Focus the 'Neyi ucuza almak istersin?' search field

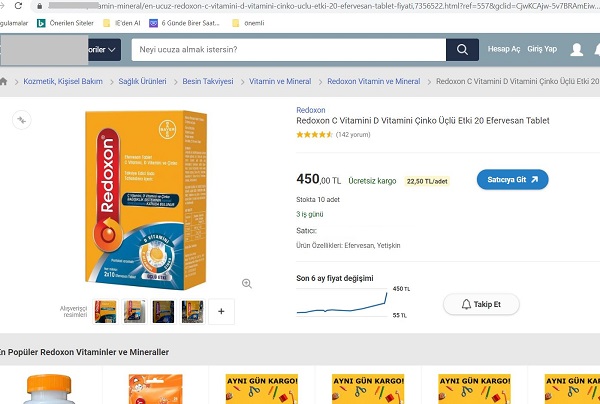[290, 49]
